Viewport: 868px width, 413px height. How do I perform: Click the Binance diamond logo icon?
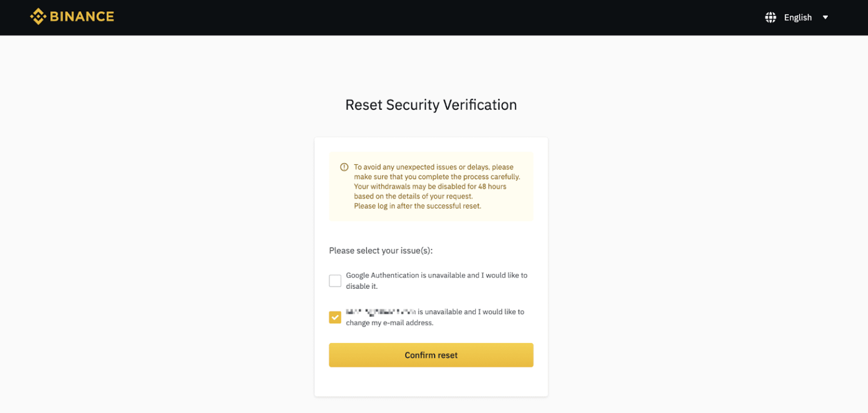pos(38,16)
